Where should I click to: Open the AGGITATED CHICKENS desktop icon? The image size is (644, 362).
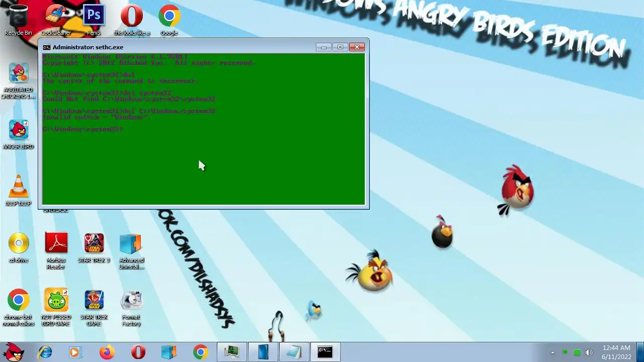[19, 80]
